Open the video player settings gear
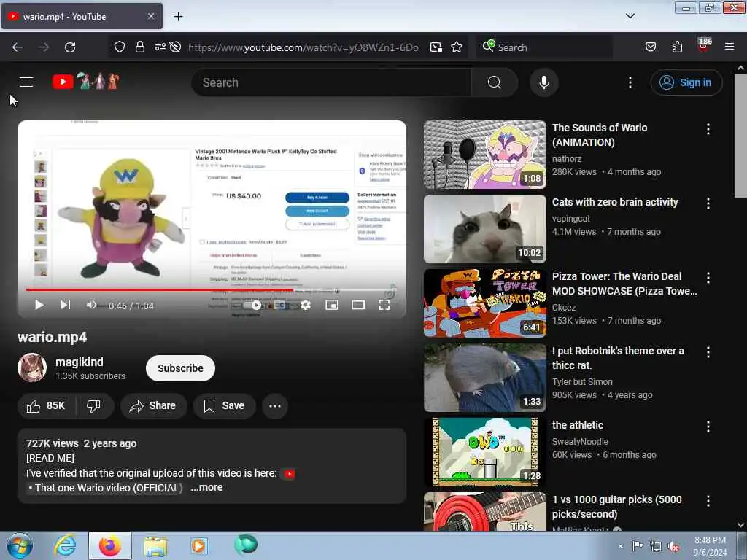 click(x=306, y=305)
